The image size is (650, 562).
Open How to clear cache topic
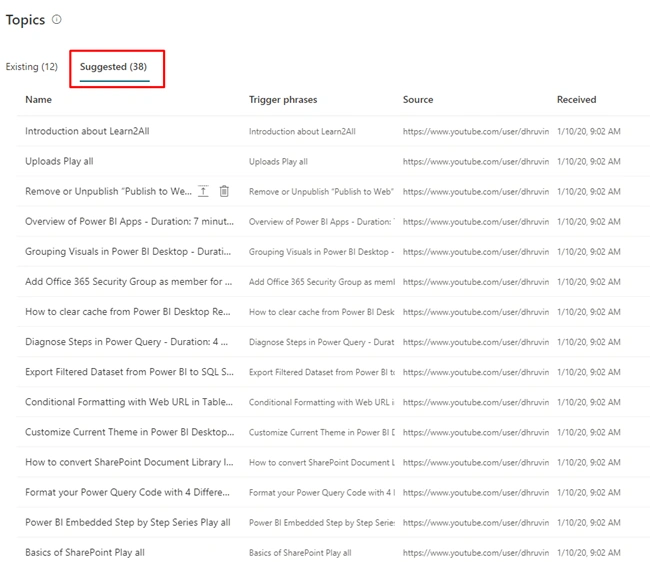pos(128,312)
